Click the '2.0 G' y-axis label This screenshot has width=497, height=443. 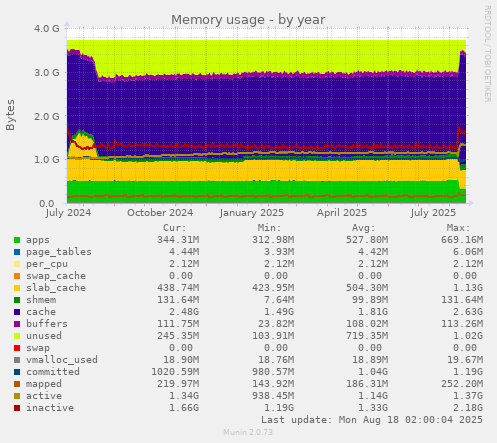coord(47,116)
